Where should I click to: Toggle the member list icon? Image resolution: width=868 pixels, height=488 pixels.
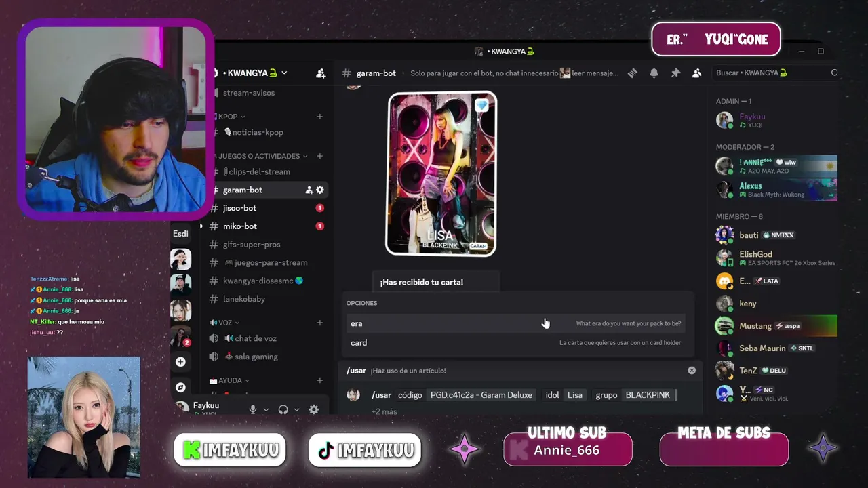(x=696, y=73)
